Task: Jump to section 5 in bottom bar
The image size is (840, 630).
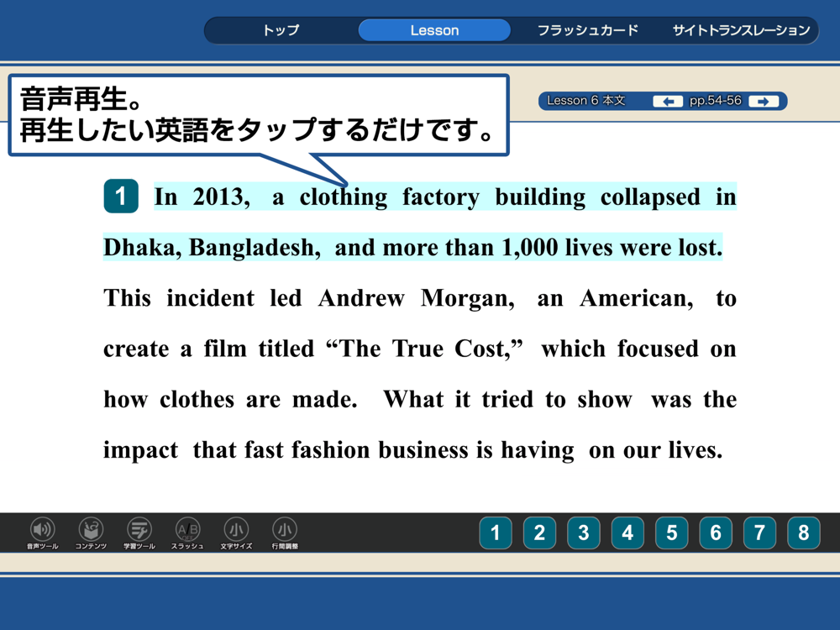Action: [x=672, y=533]
